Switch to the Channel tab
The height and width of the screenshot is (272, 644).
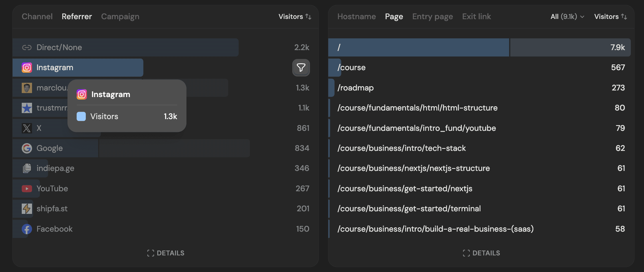(x=37, y=17)
